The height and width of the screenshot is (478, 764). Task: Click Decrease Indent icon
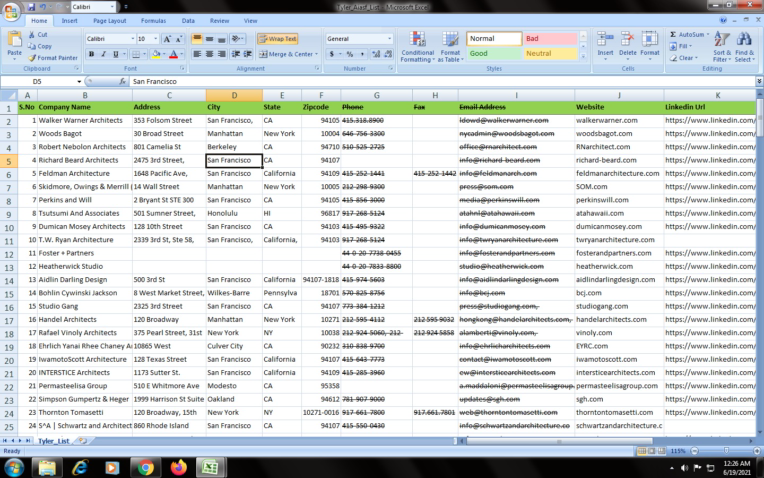click(x=236, y=54)
